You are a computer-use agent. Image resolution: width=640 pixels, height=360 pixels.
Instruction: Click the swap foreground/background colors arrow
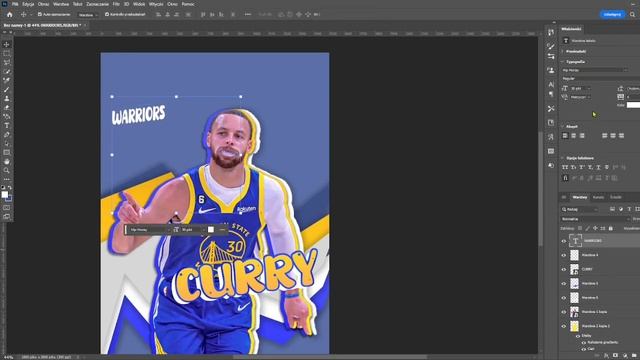pos(10,187)
